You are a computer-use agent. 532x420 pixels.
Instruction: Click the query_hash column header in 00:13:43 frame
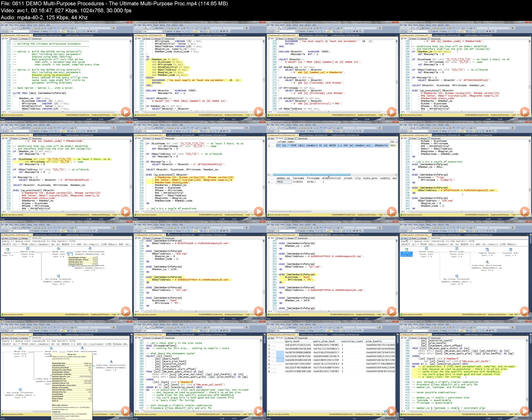coord(292,341)
